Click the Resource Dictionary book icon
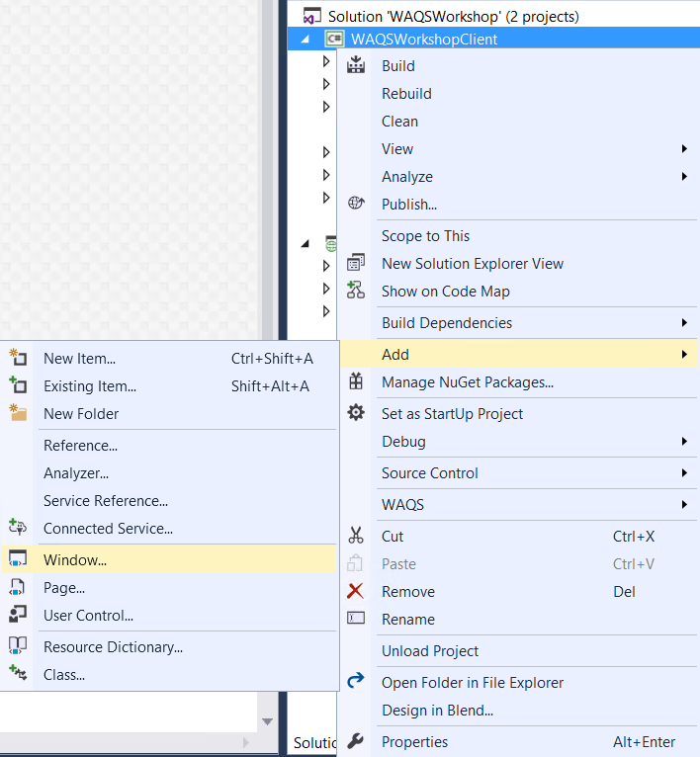Viewport: 700px width, 757px height. (x=18, y=645)
